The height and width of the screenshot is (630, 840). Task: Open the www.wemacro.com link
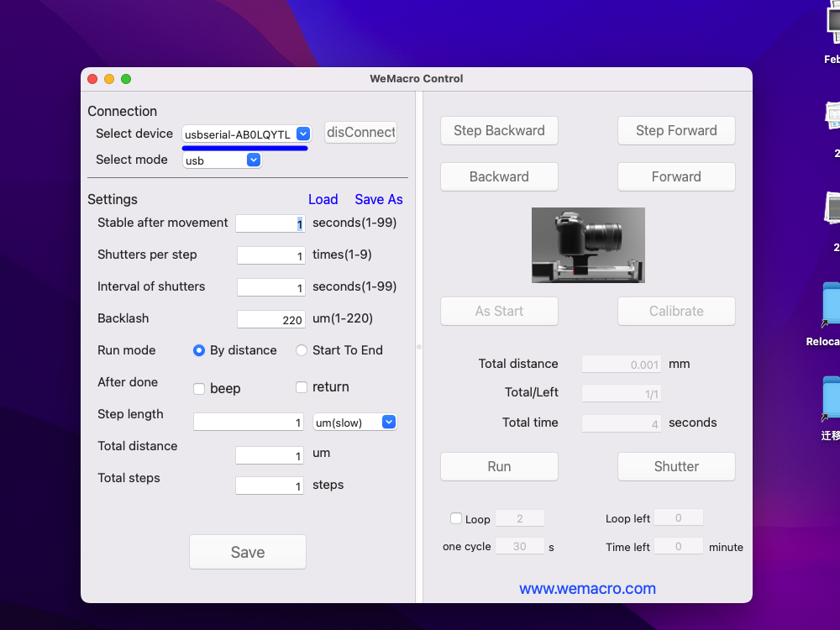pos(588,588)
